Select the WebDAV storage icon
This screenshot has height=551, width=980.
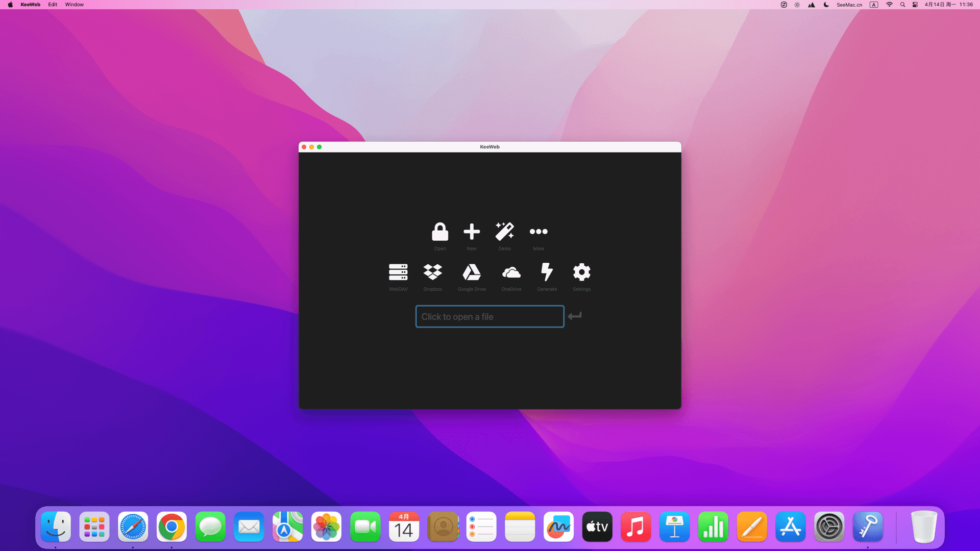pyautogui.click(x=398, y=272)
